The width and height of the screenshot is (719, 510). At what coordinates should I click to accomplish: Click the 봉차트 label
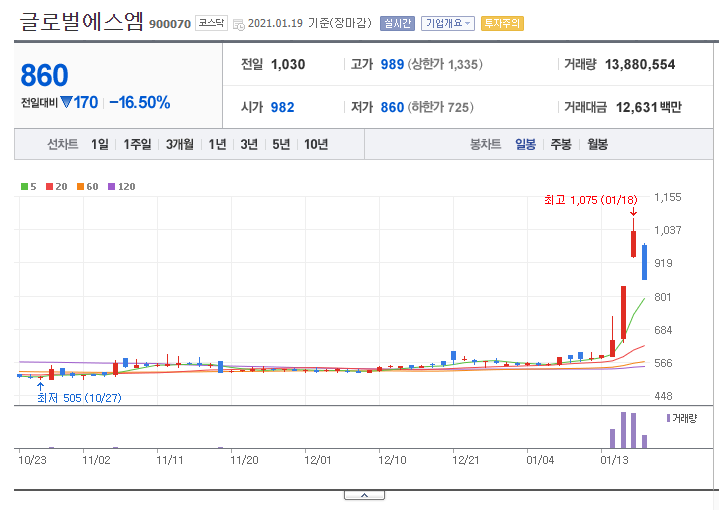click(486, 144)
